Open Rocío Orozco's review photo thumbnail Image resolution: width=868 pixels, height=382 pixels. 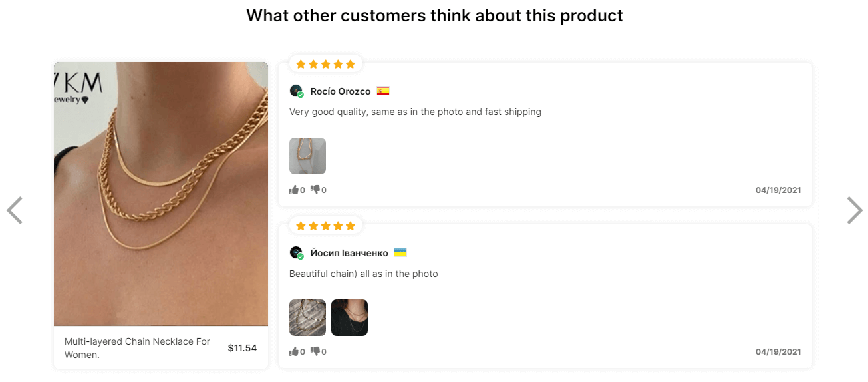pos(307,156)
